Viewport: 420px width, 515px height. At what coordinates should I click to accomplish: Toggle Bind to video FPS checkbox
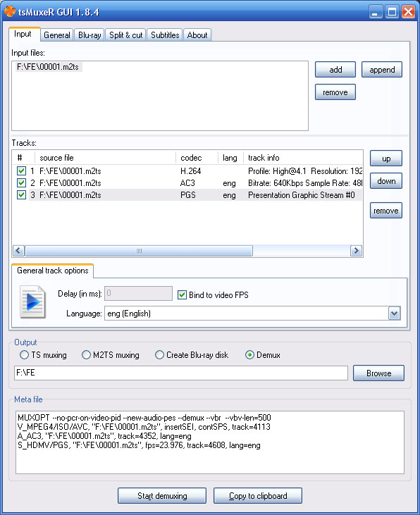[x=182, y=295]
